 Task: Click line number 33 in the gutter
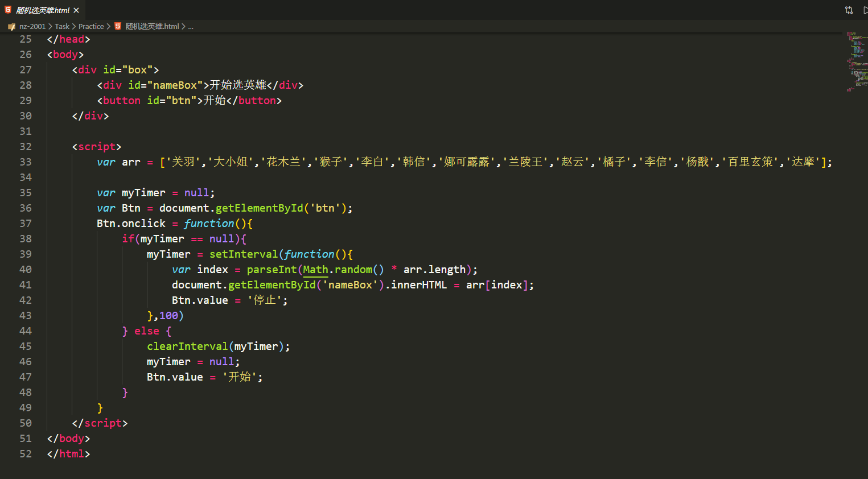coord(26,162)
